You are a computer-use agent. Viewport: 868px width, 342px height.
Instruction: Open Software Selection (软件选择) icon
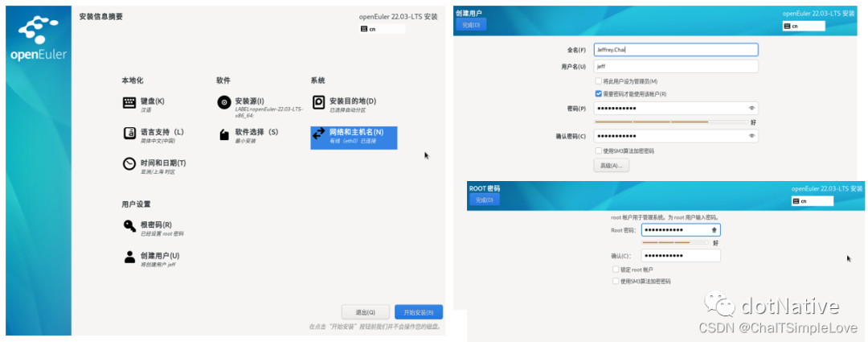tap(223, 134)
